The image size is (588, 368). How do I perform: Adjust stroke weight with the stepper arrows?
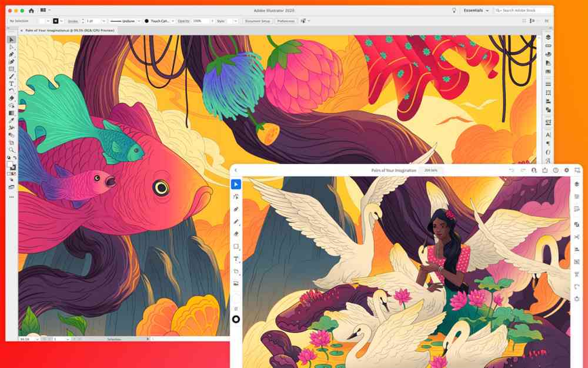83,21
